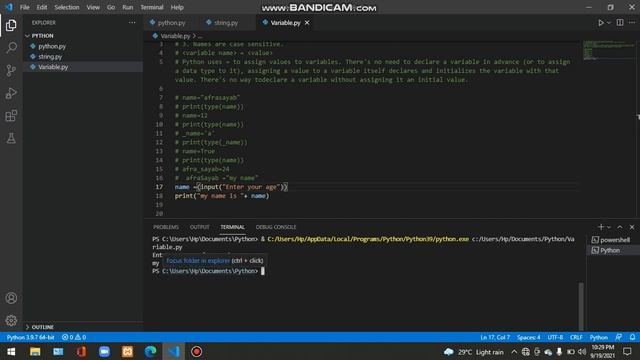The width and height of the screenshot is (640, 360).
Task: Change line ending via CRLF status item
Action: 576,338
